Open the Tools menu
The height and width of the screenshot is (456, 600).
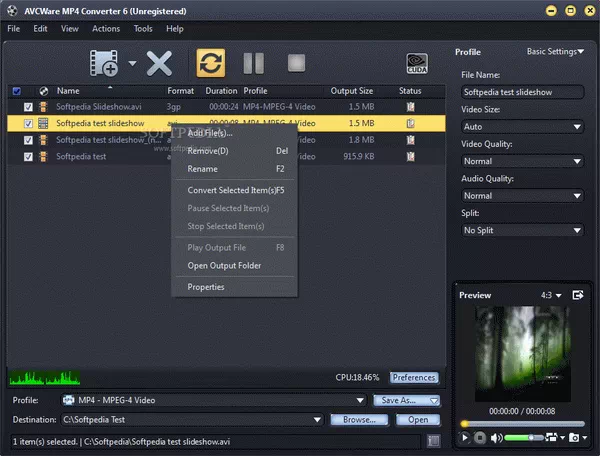143,29
